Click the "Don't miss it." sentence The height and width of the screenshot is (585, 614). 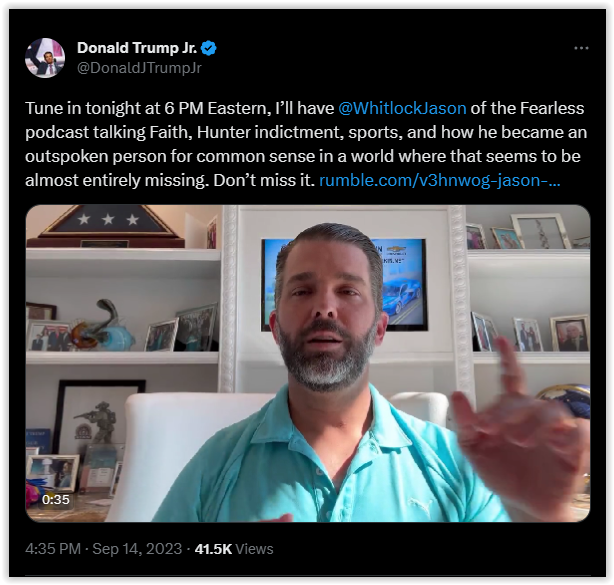coord(264,180)
